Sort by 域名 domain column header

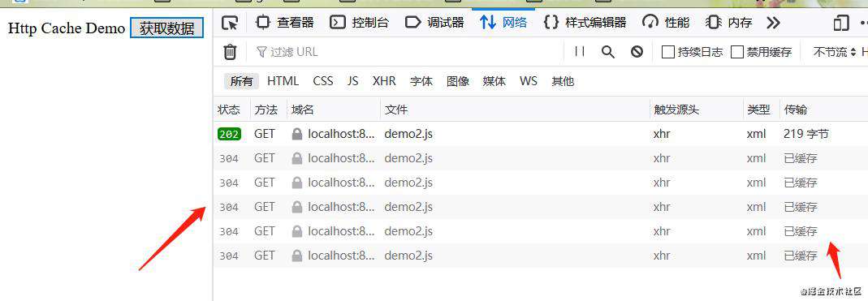click(x=334, y=110)
